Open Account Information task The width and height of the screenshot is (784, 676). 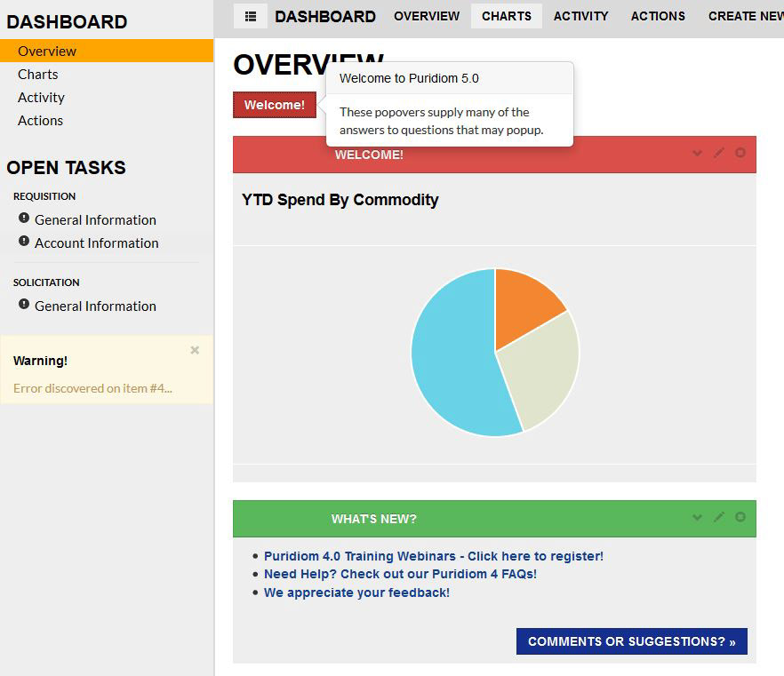(97, 243)
